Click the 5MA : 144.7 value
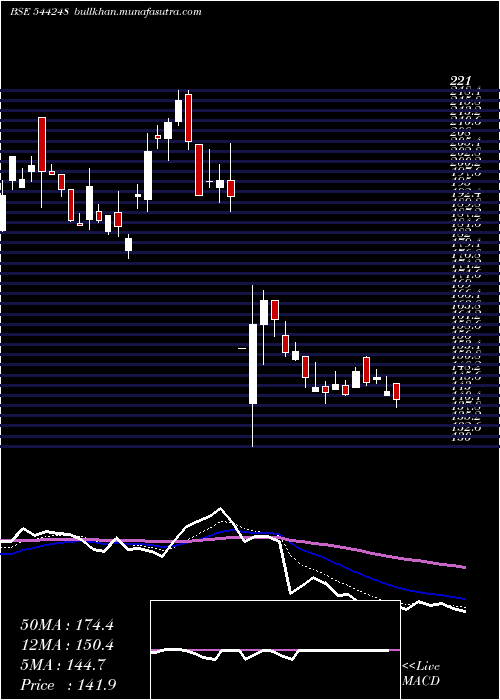Image resolution: width=500 pixels, height=700 pixels. tap(63, 665)
